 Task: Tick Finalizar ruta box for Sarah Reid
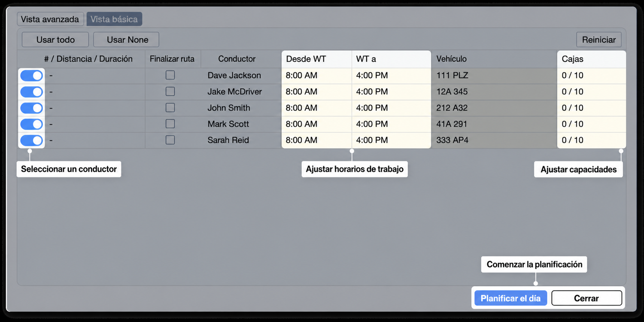tap(170, 140)
